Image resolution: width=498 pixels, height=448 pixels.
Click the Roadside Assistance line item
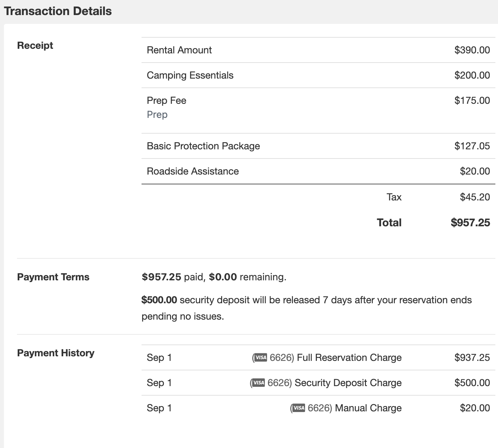coord(193,171)
